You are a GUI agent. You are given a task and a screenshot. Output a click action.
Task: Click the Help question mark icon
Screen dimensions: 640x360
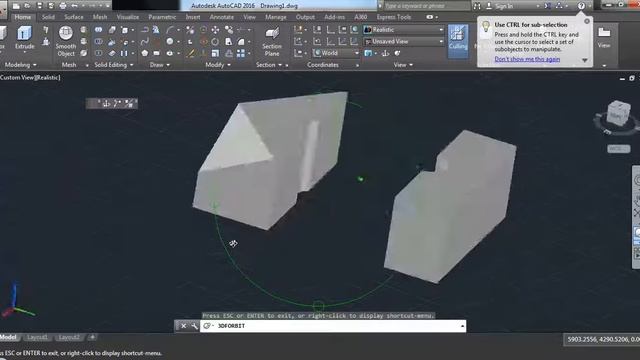(x=581, y=6)
